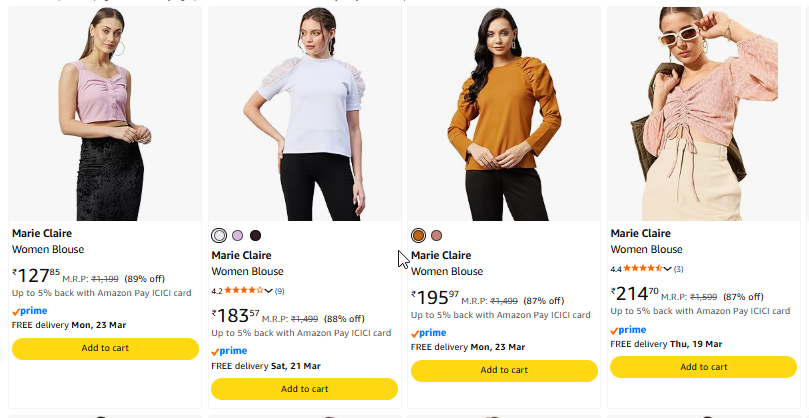Add the ₹183 blouse to cart

pyautogui.click(x=305, y=389)
